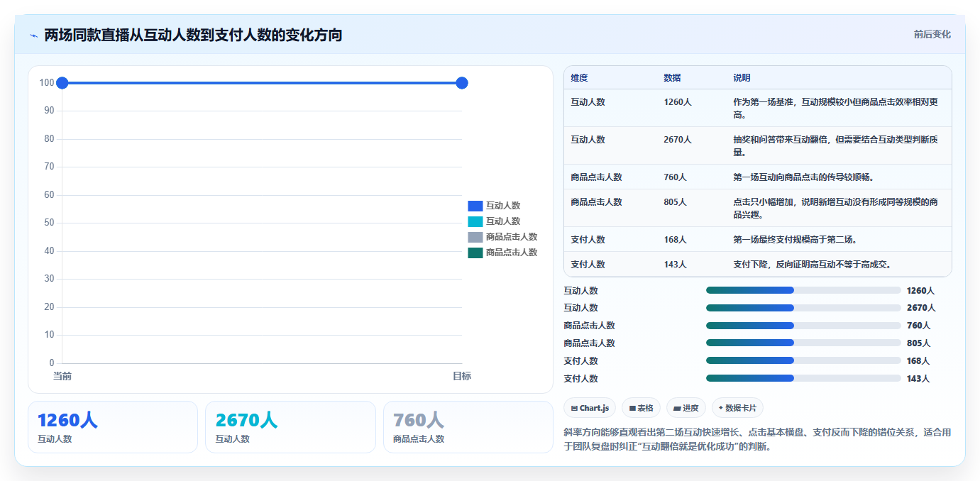Open the cyan 2670人 互动人数 card
This screenshot has width=980, height=481.
pyautogui.click(x=290, y=427)
